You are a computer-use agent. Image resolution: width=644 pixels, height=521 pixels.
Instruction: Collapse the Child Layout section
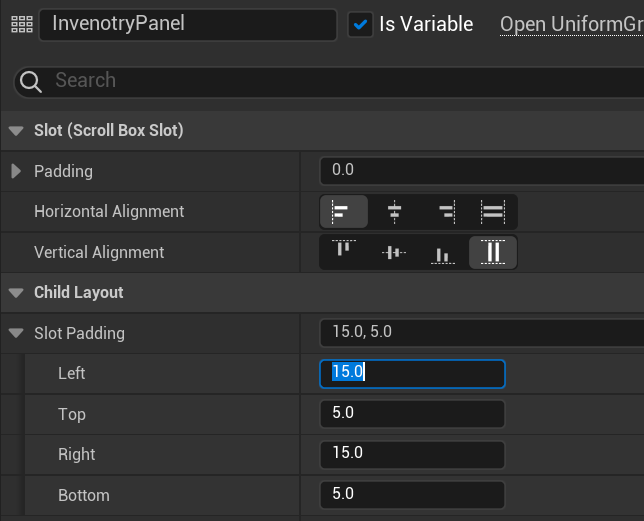coord(15,293)
